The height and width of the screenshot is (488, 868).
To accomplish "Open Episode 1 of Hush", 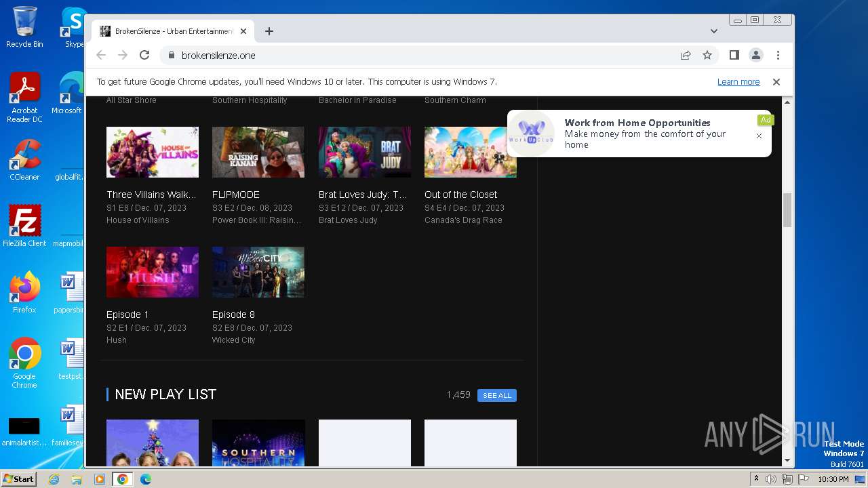I will 127,314.
